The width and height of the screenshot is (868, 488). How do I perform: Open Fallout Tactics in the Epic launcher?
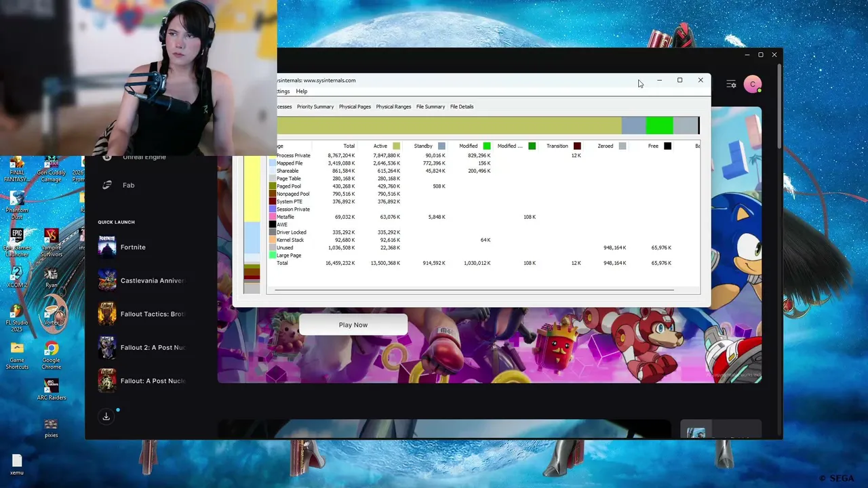[x=141, y=314]
